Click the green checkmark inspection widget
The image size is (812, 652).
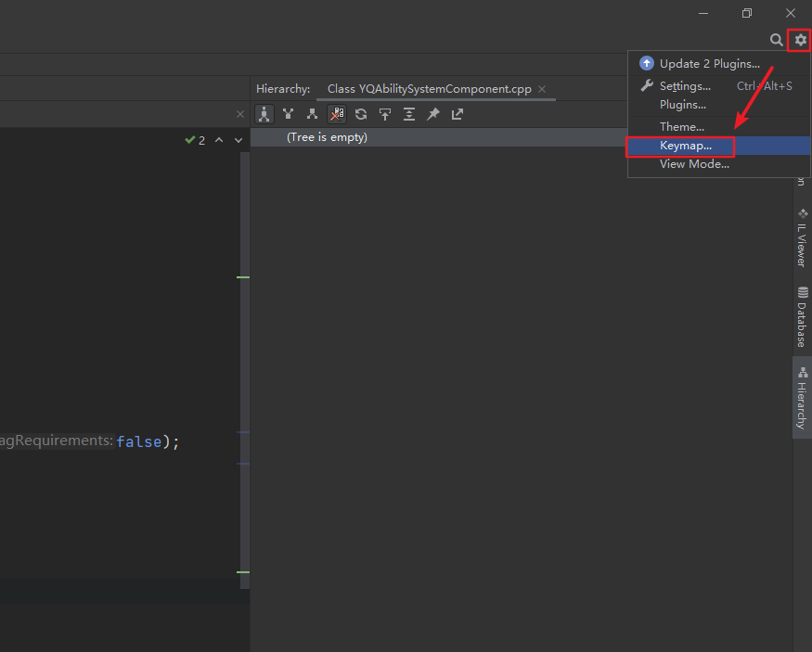tap(195, 140)
